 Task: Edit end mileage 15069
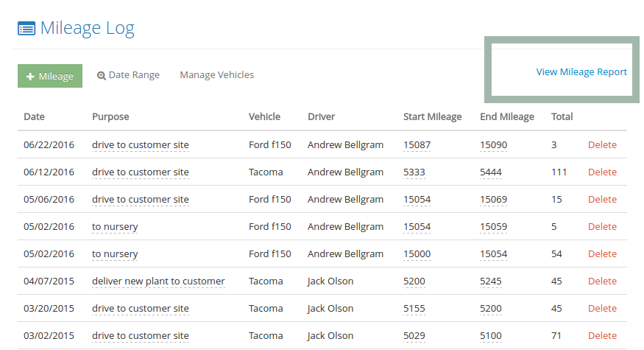click(x=494, y=200)
